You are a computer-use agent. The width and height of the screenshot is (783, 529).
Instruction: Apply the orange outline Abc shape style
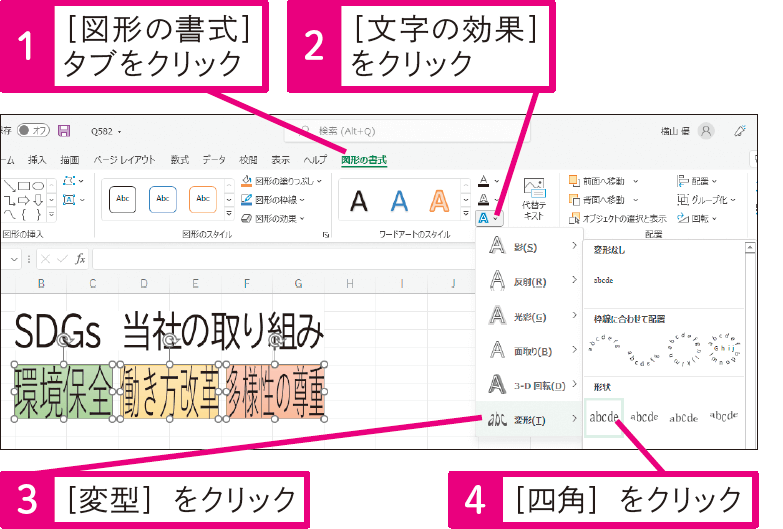[203, 199]
